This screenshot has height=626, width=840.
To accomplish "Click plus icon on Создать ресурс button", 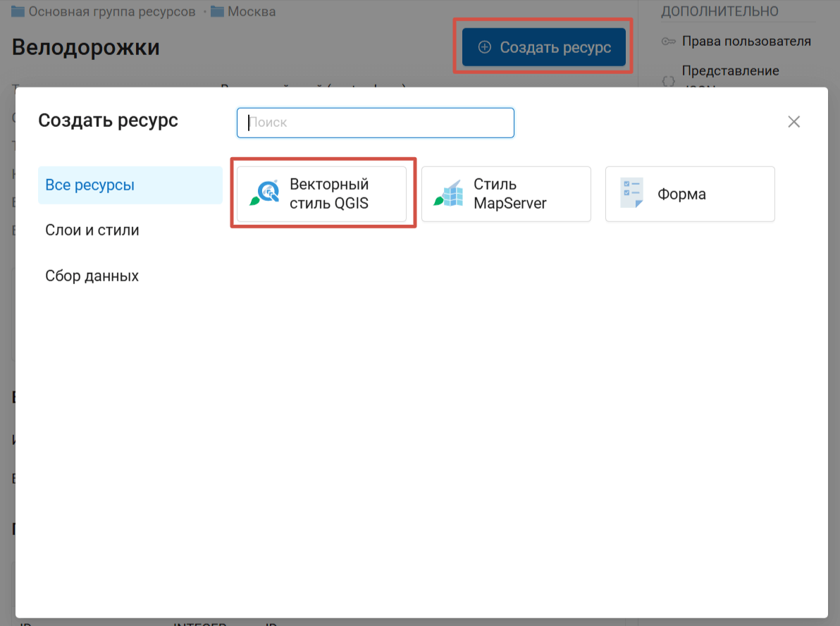I will point(484,47).
